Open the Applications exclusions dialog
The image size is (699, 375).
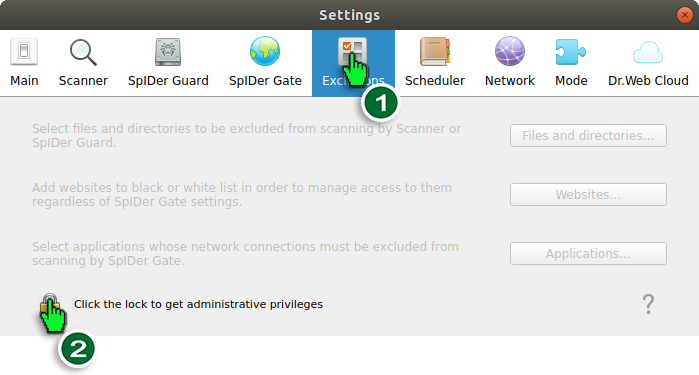coord(588,253)
